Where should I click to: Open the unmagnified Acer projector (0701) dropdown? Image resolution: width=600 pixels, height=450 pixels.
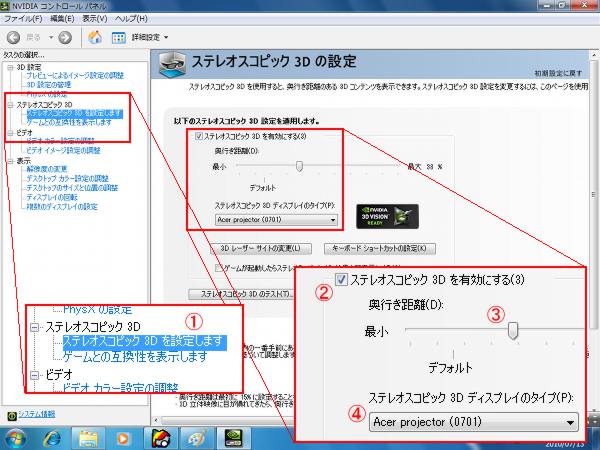(x=276, y=220)
